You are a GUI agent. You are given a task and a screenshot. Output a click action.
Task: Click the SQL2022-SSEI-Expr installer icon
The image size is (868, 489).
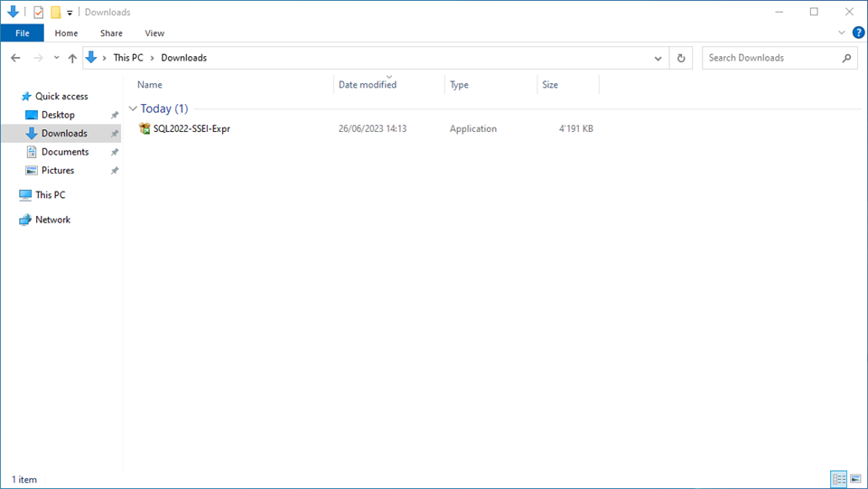145,128
